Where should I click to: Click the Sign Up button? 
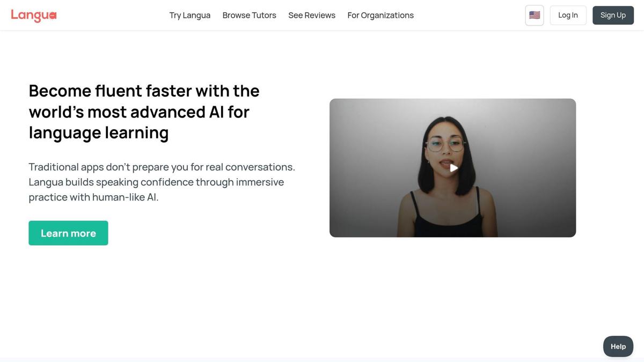pyautogui.click(x=613, y=15)
